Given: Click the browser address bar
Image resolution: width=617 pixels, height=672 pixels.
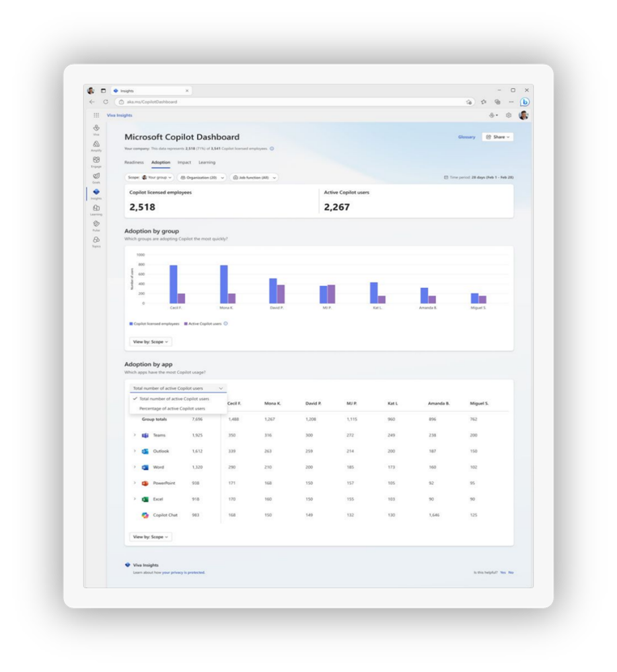Looking at the screenshot, I should [295, 102].
